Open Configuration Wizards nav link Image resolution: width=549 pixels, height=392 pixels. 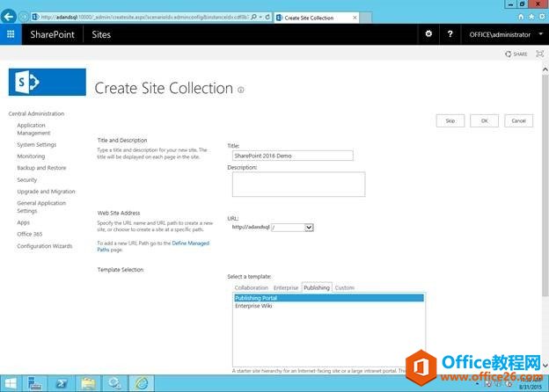coord(45,246)
